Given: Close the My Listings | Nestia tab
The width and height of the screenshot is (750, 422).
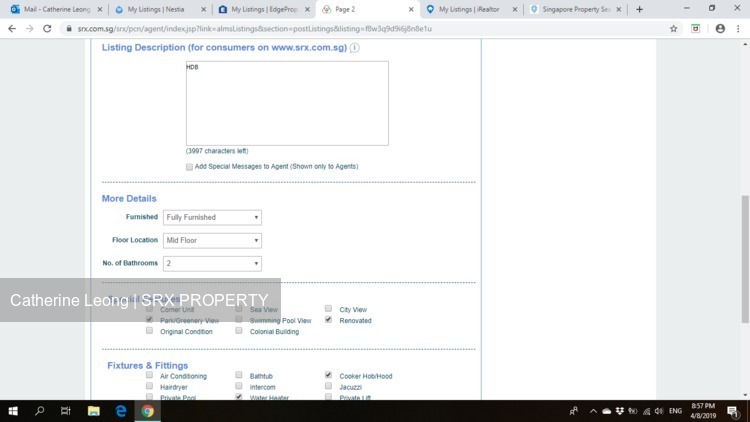Looking at the screenshot, I should 203,9.
